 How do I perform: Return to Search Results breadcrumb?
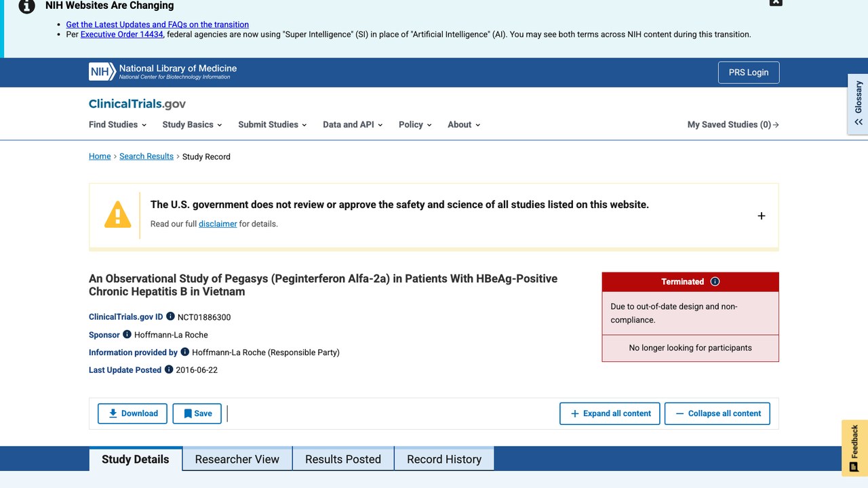[x=146, y=157]
